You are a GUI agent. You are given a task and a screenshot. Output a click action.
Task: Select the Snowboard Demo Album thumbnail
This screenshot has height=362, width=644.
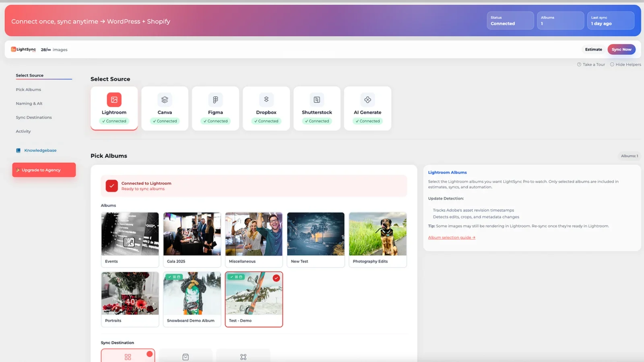(192, 293)
